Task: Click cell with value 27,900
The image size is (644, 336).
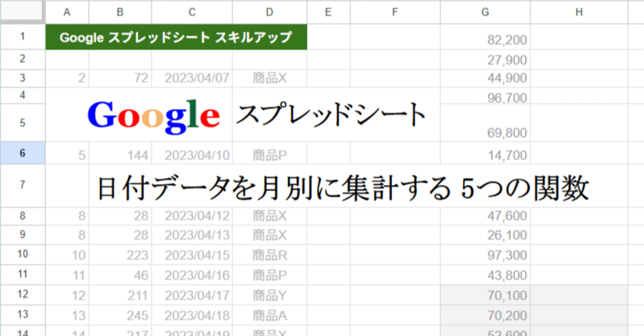Action: pos(485,59)
